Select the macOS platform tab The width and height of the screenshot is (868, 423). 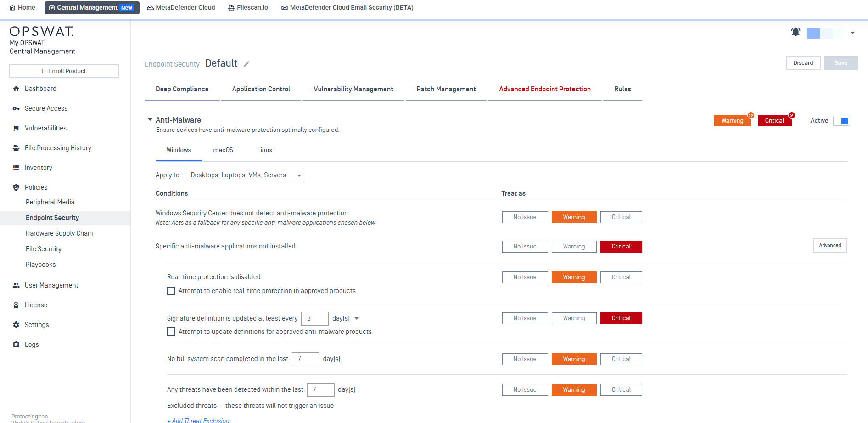click(x=223, y=150)
